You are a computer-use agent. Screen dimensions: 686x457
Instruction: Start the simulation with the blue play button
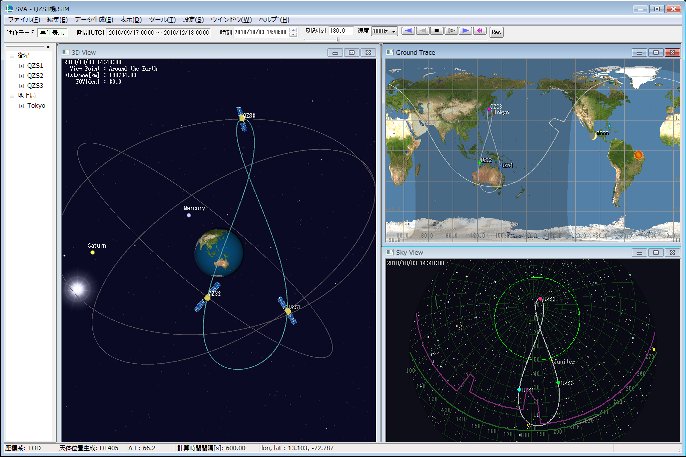click(x=465, y=32)
